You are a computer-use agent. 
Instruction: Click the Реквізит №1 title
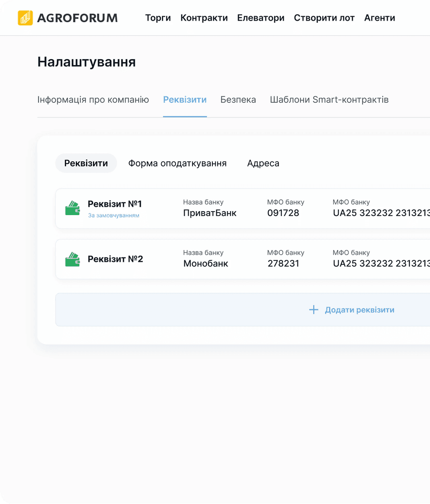click(115, 204)
